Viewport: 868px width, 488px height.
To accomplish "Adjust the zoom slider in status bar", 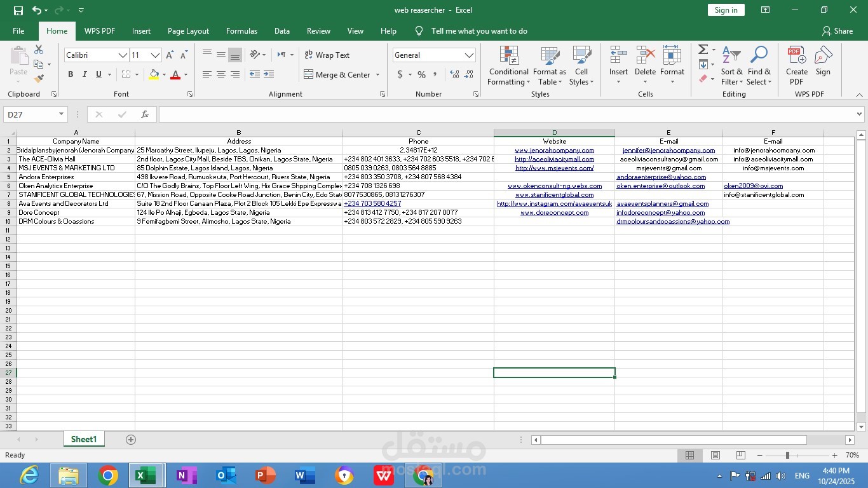I will point(787,455).
